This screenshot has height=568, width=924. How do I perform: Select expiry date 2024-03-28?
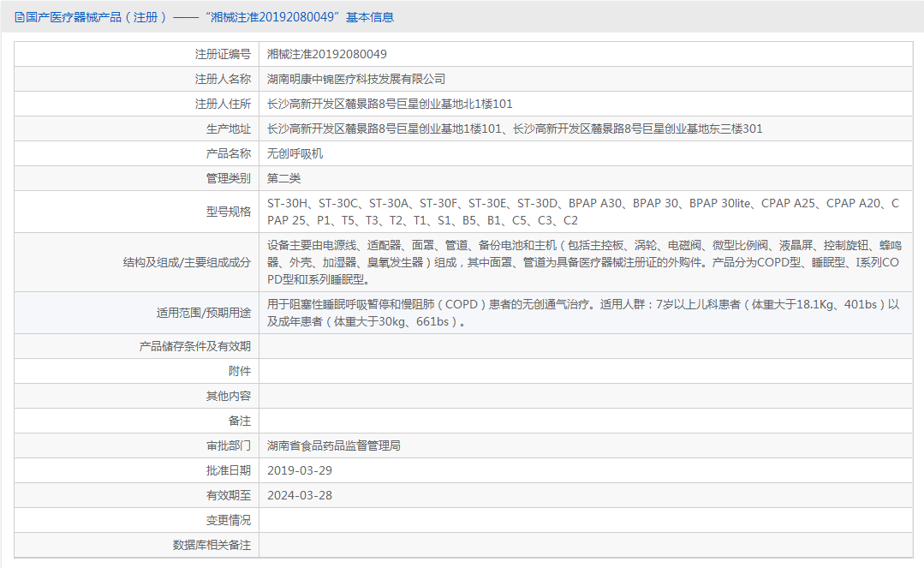(x=300, y=495)
